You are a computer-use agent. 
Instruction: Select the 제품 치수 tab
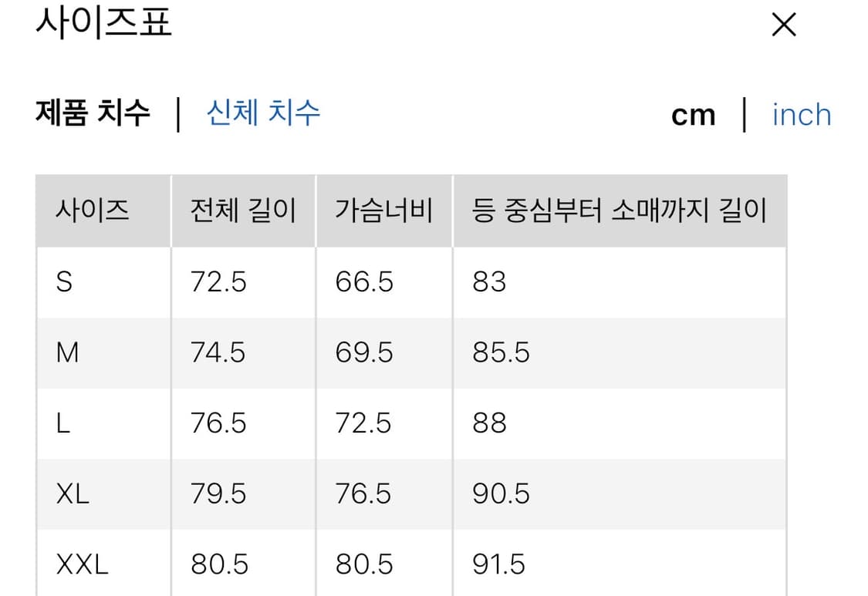[90, 113]
